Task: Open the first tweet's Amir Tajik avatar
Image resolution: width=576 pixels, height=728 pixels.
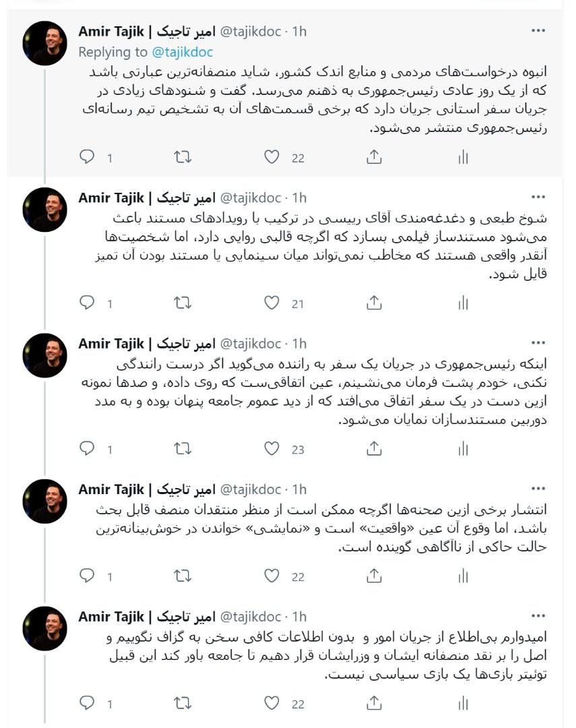Action: pyautogui.click(x=44, y=43)
